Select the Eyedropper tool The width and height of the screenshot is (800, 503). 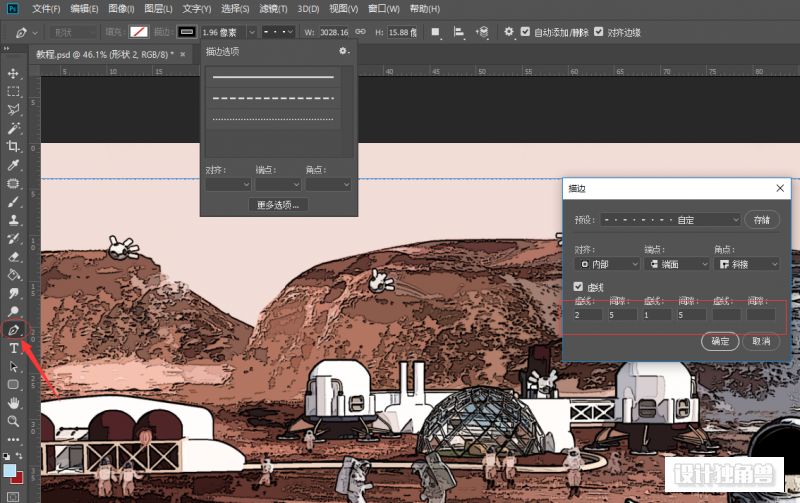pyautogui.click(x=13, y=165)
